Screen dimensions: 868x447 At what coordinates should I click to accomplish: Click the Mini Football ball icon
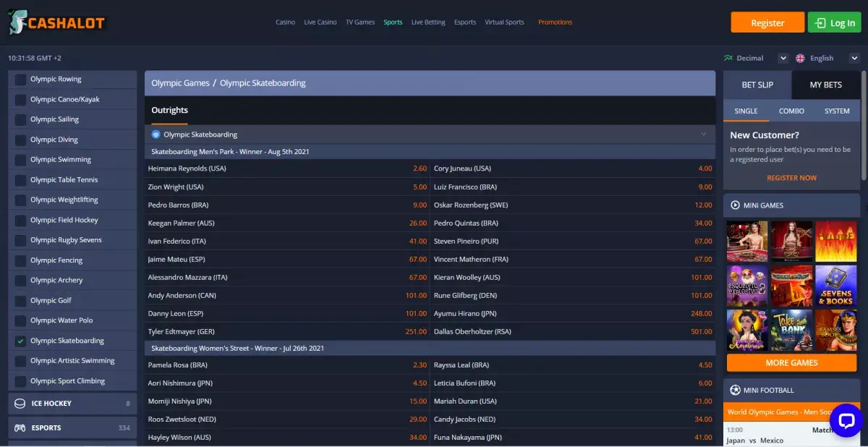pyautogui.click(x=735, y=391)
